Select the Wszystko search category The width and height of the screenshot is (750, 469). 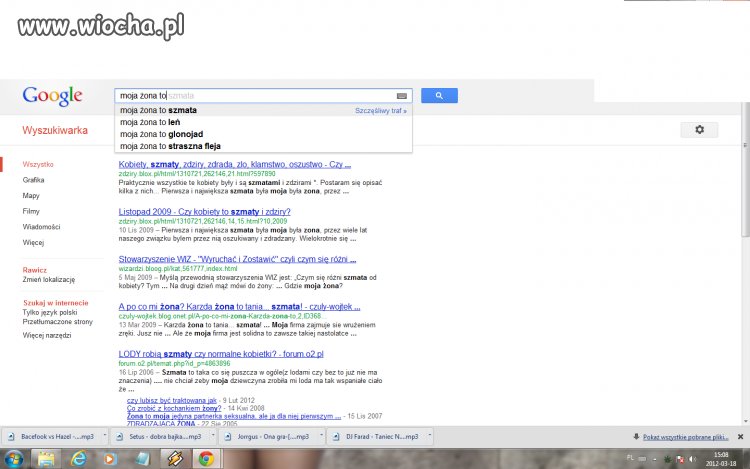click(x=38, y=164)
